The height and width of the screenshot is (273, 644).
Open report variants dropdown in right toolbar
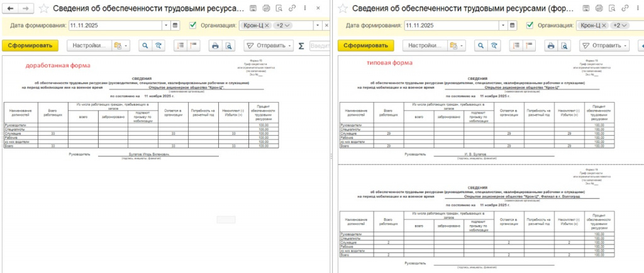(457, 45)
